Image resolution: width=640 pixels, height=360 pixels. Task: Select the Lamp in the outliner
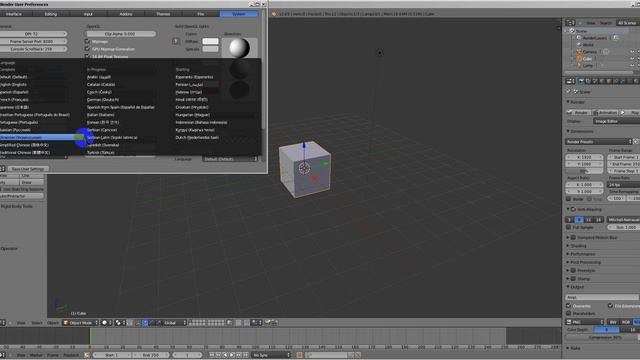[x=587, y=65]
